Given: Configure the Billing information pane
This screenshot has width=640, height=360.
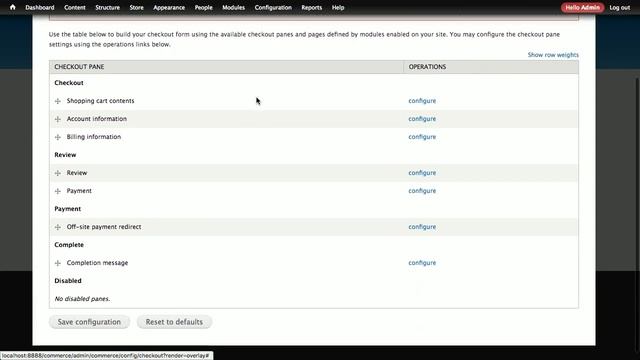Looking at the screenshot, I should 422,137.
